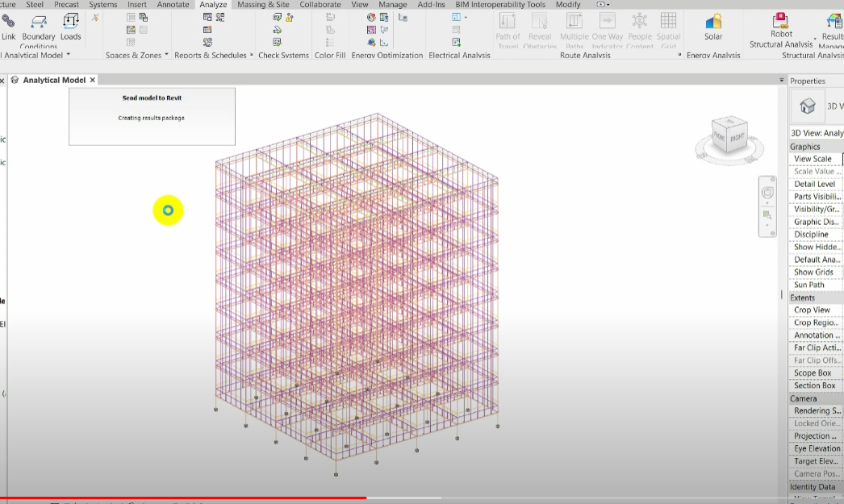Click the Scope Box property field
Viewport: 844px width, 504px height.
(x=811, y=373)
